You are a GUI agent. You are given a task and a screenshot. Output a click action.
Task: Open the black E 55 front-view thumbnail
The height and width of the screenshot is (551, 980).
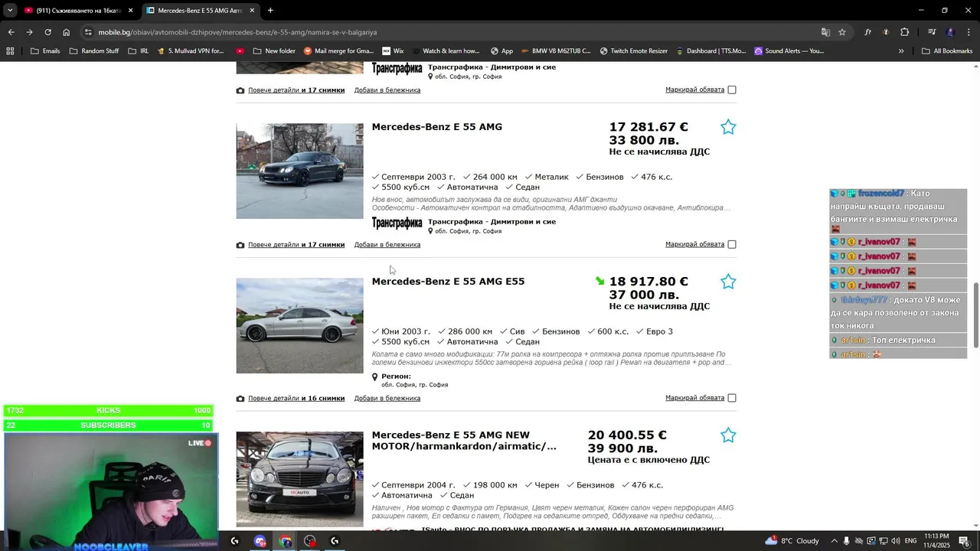pos(299,480)
